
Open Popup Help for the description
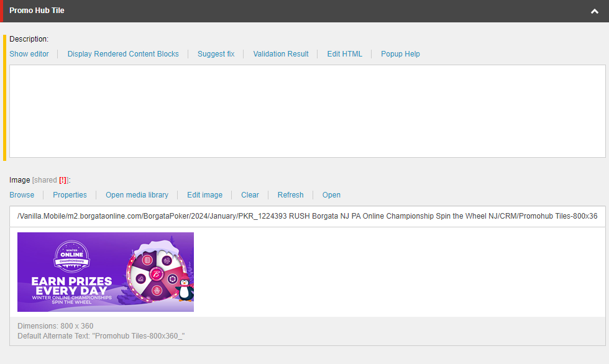(400, 54)
